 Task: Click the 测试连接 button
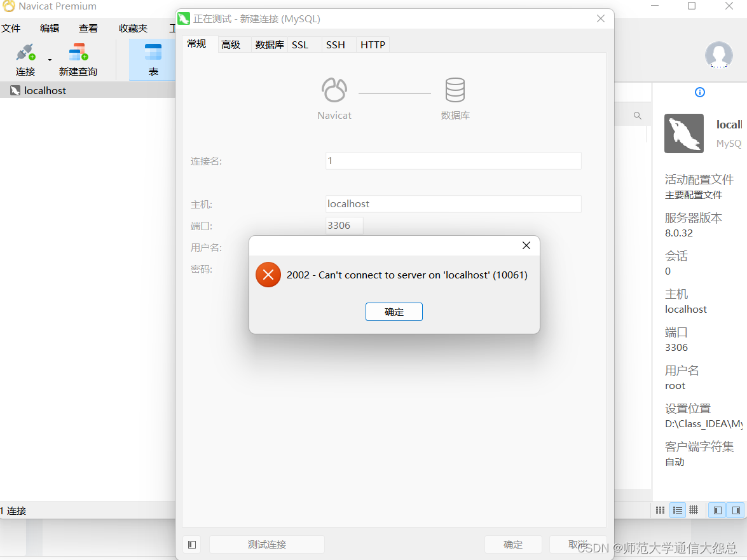(x=267, y=544)
